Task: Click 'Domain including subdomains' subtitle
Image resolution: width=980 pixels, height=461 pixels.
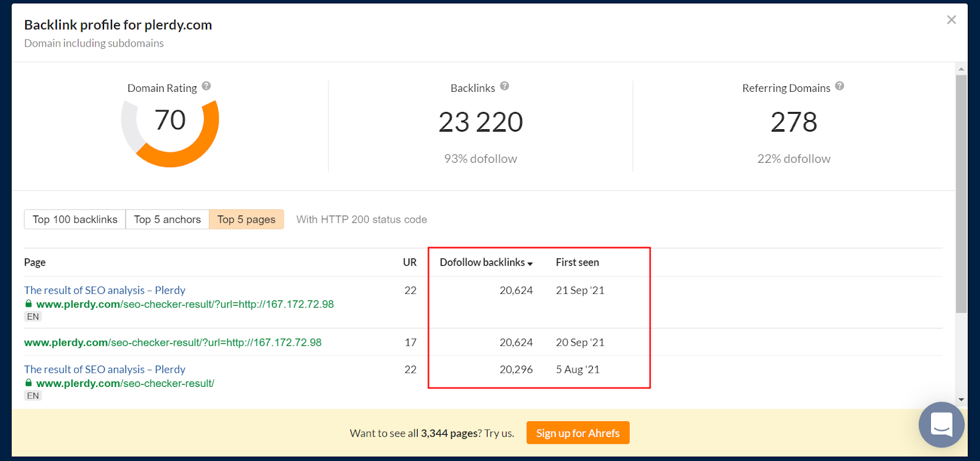Action: coord(94,43)
